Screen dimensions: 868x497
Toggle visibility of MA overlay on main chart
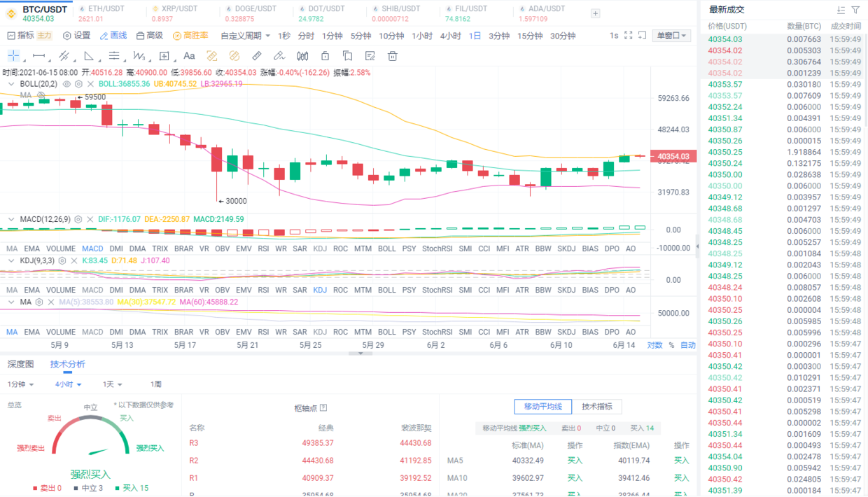41,95
